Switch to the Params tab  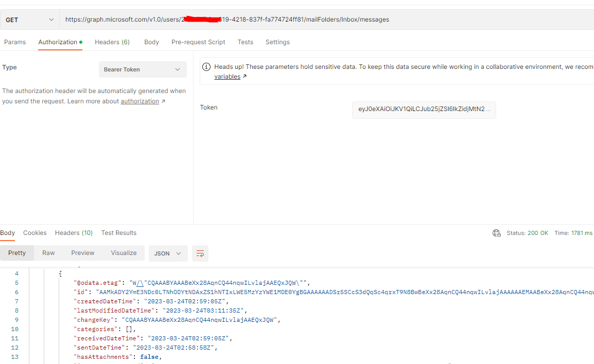pyautogui.click(x=15, y=42)
